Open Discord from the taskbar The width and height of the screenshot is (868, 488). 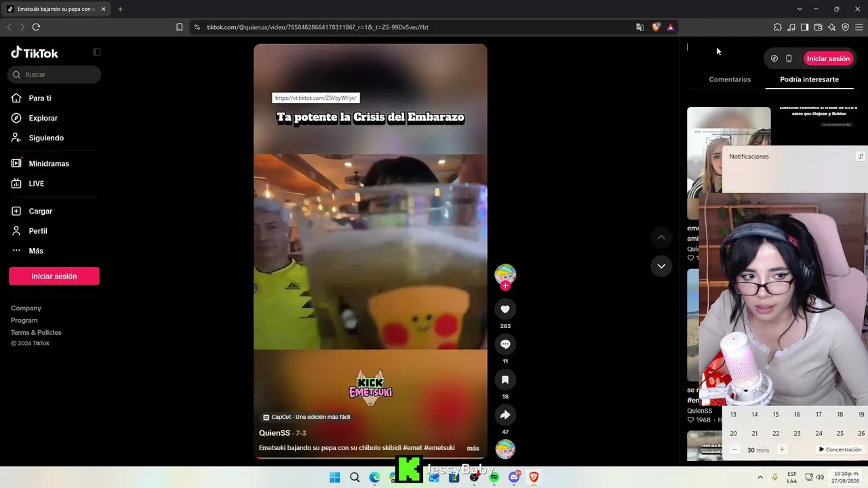point(514,477)
